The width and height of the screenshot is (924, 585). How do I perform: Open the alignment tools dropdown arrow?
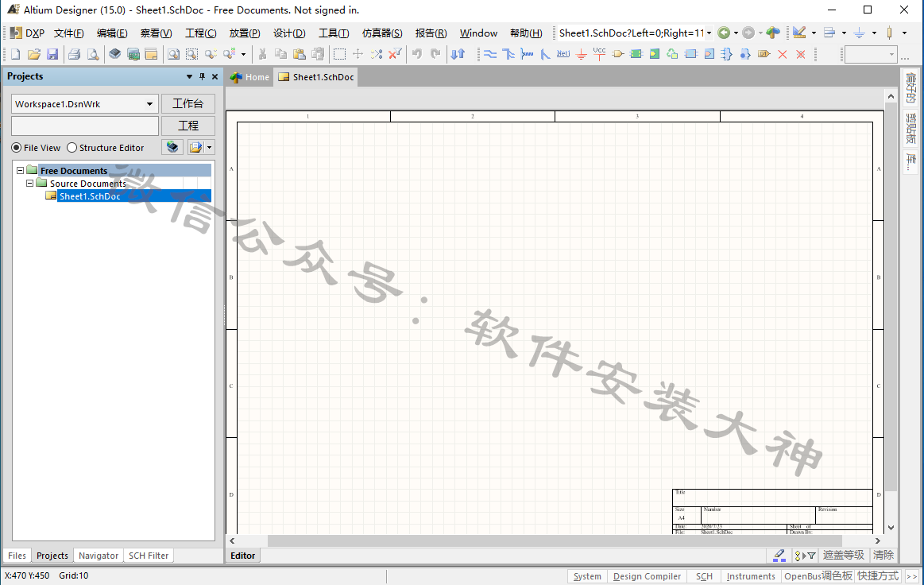click(844, 33)
